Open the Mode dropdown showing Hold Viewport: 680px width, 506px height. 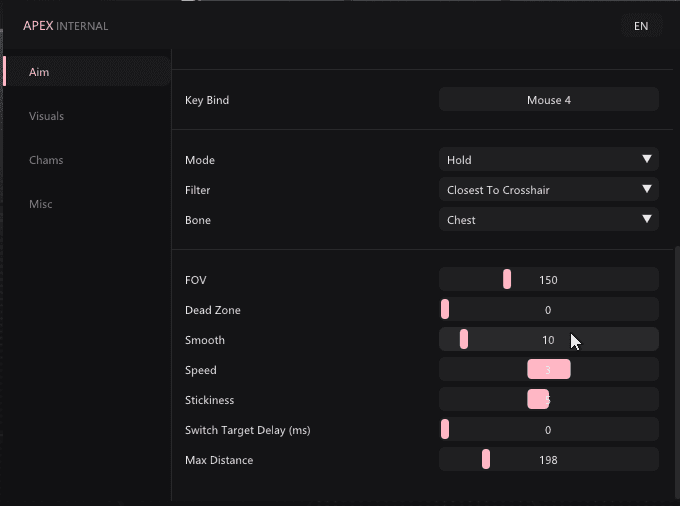click(x=549, y=159)
